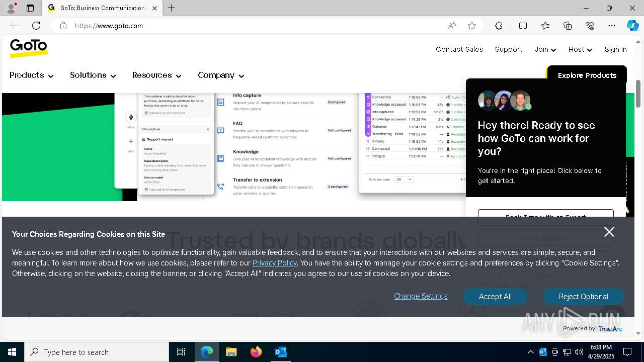This screenshot has height=362, width=644.
Task: Expand the Products menu
Action: pyautogui.click(x=31, y=75)
